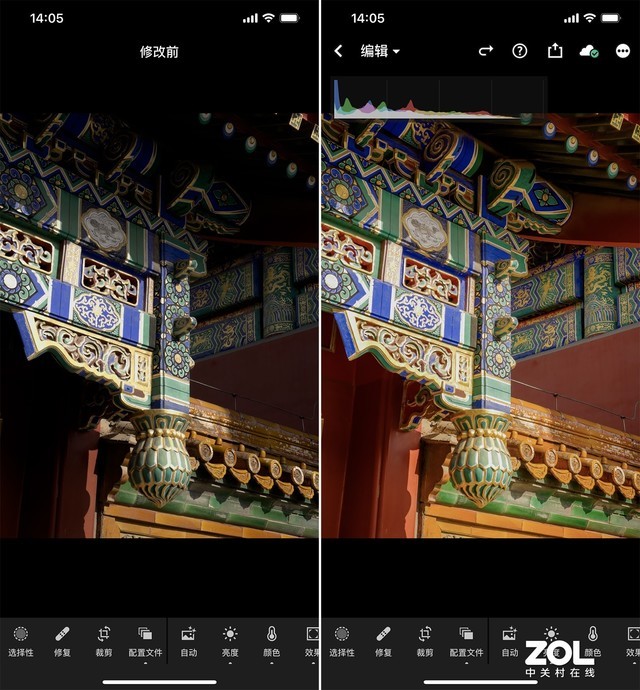
Task: Select 选择性 tool in the 修改前 screen
Action: point(21,640)
